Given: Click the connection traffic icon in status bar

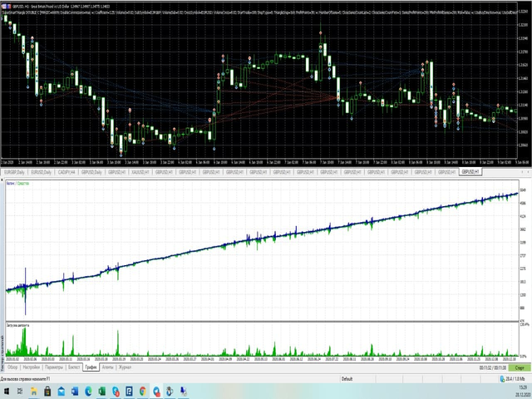Looking at the screenshot, I should coord(502,379).
